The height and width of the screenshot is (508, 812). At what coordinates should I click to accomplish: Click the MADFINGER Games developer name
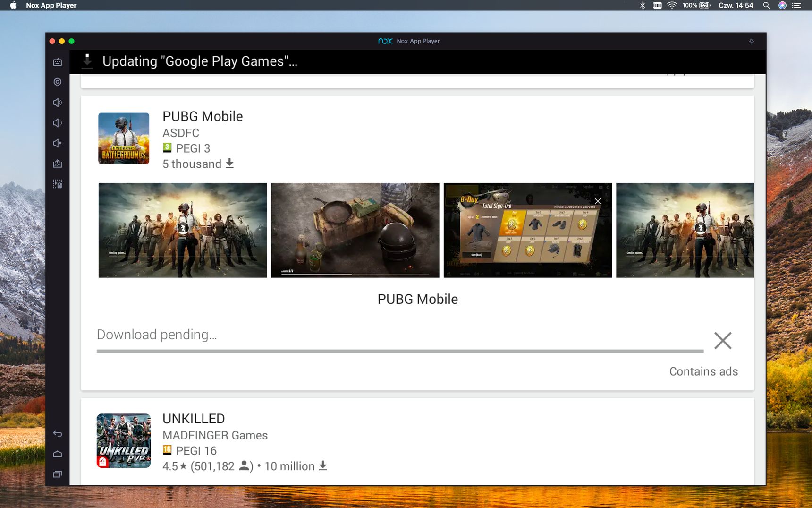(x=215, y=435)
